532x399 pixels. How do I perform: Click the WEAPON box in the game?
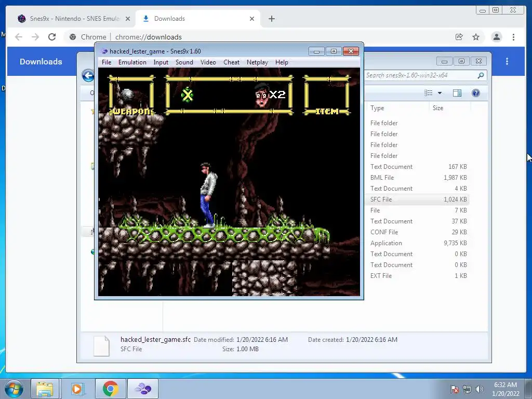pyautogui.click(x=131, y=96)
